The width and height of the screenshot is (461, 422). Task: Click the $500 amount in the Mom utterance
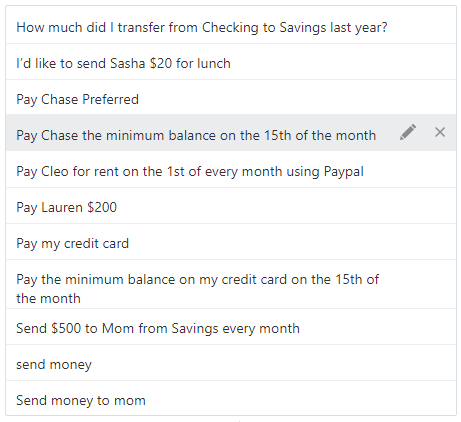pyautogui.click(x=66, y=328)
